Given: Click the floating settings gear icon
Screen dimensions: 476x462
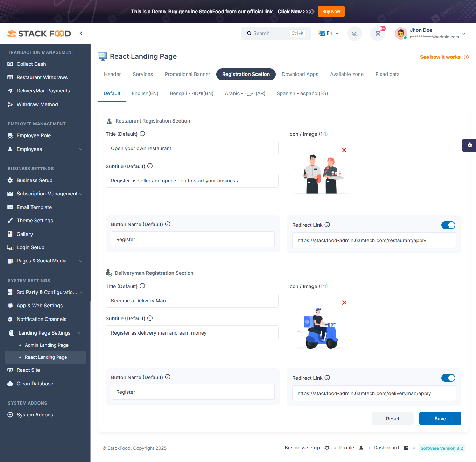Looking at the screenshot, I should (x=469, y=145).
